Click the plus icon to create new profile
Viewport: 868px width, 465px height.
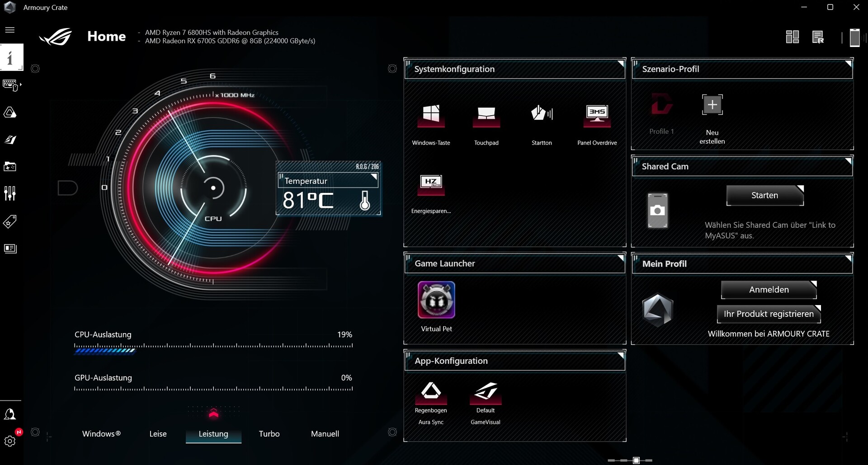712,105
